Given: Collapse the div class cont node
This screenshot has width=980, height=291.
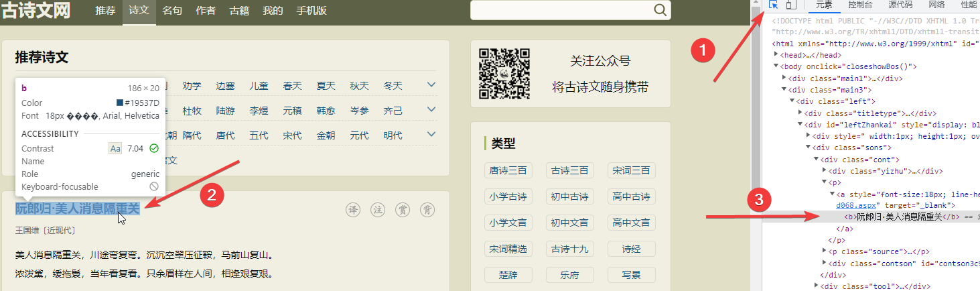Looking at the screenshot, I should pos(817,159).
